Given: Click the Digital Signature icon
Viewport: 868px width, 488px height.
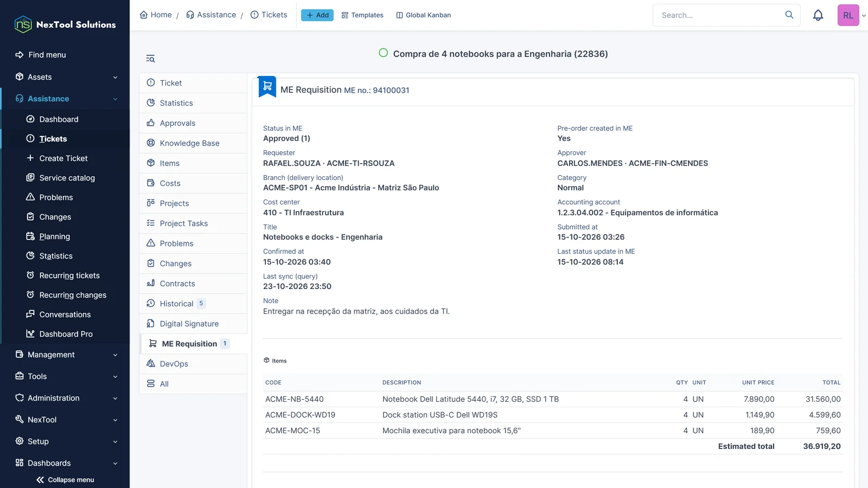Looking at the screenshot, I should (x=151, y=324).
